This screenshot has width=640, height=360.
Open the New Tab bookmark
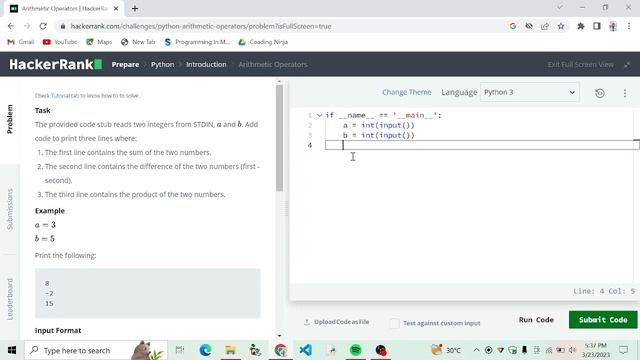click(138, 42)
